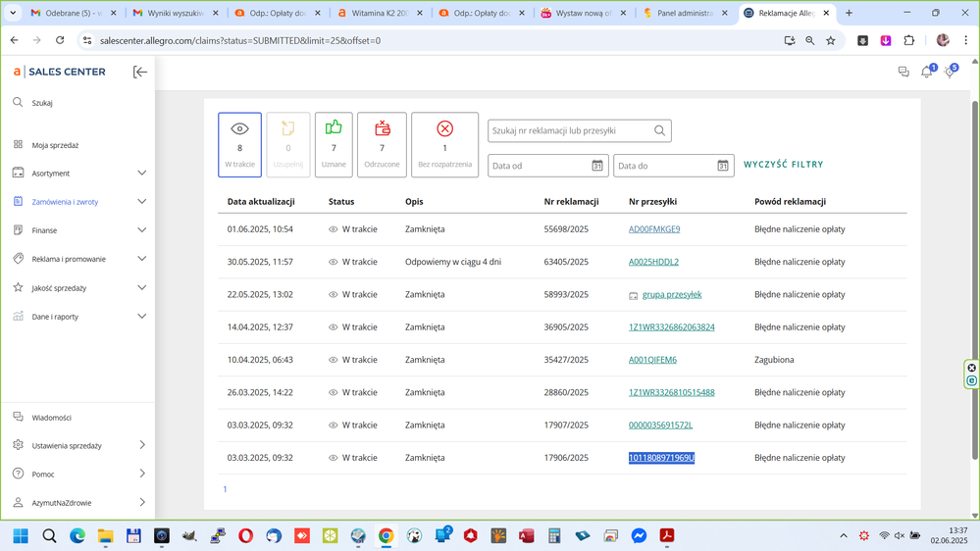
Task: View site information icon in address bar
Action: pyautogui.click(x=87, y=40)
